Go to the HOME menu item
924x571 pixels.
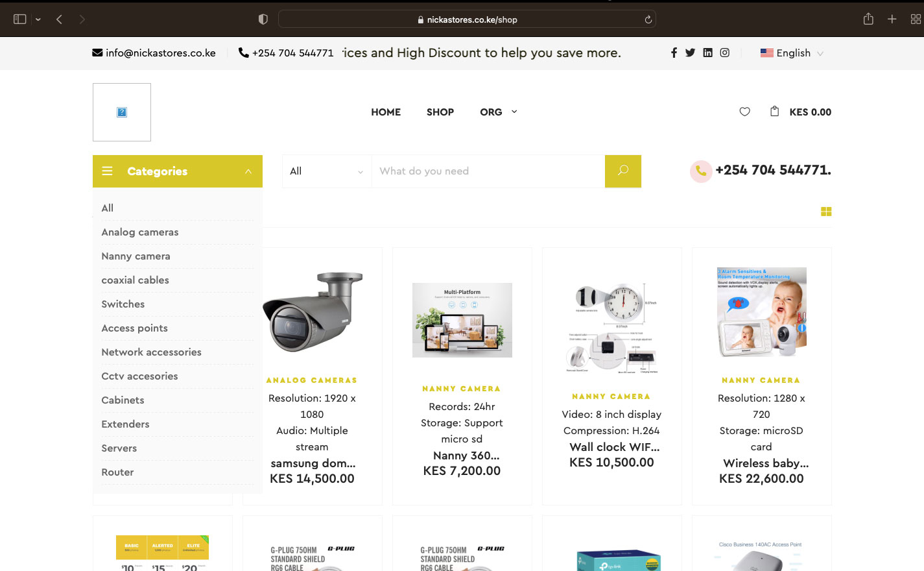pyautogui.click(x=386, y=112)
